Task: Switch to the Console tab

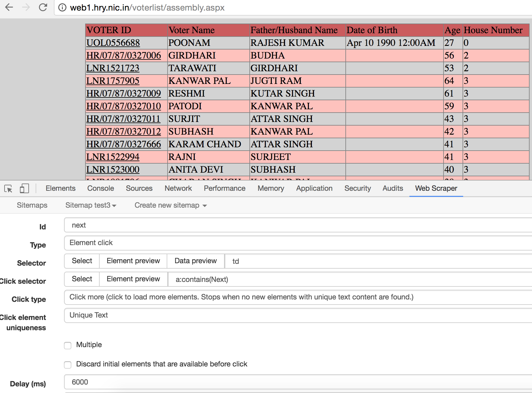Action: tap(101, 188)
